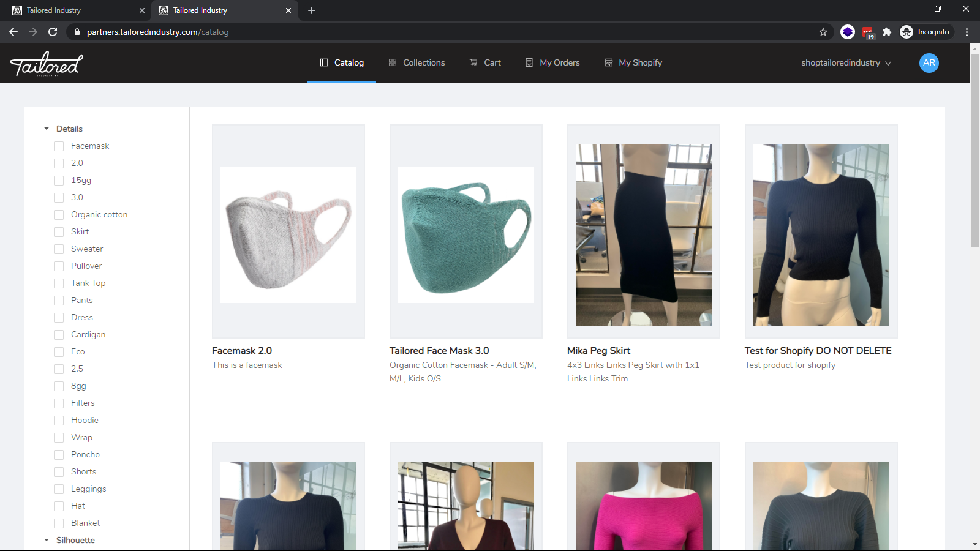Open the browser extensions puzzle icon
Image resolution: width=980 pixels, height=551 pixels.
[886, 32]
